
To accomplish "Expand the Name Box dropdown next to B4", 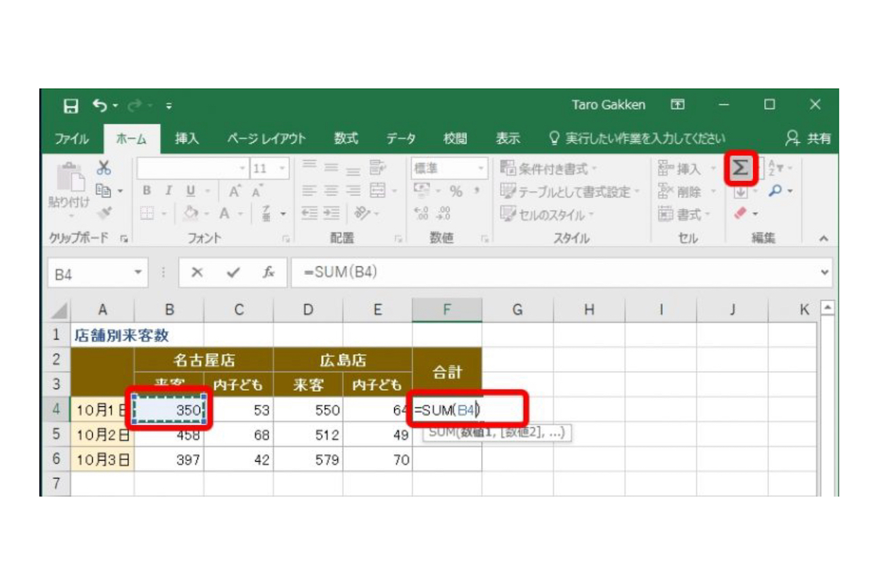I will tap(139, 273).
